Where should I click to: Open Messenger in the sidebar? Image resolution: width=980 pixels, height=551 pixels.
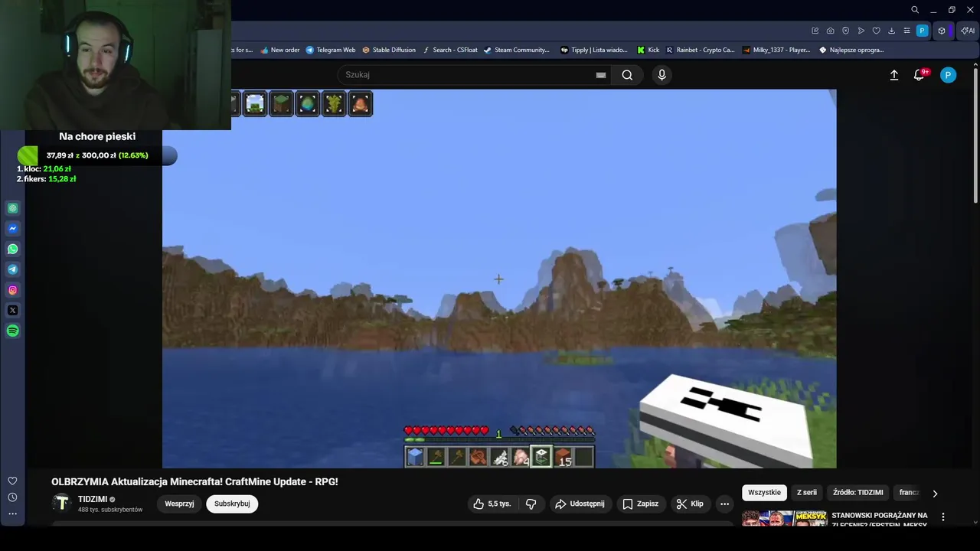point(13,228)
